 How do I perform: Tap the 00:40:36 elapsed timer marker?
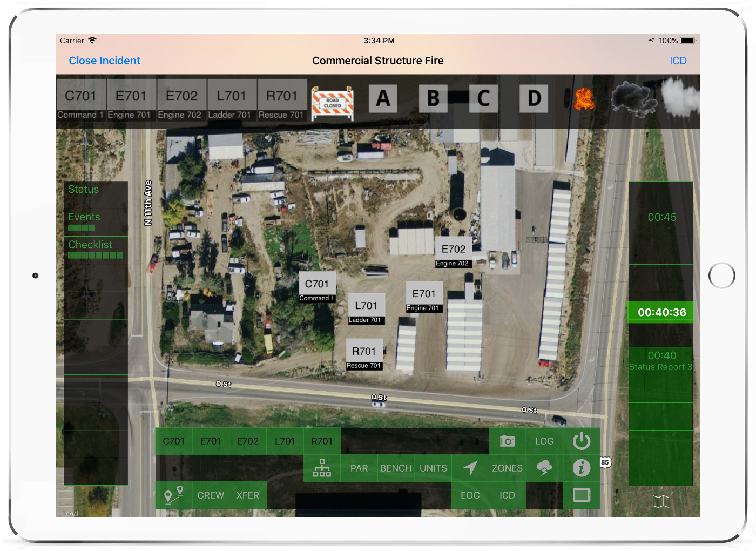661,312
